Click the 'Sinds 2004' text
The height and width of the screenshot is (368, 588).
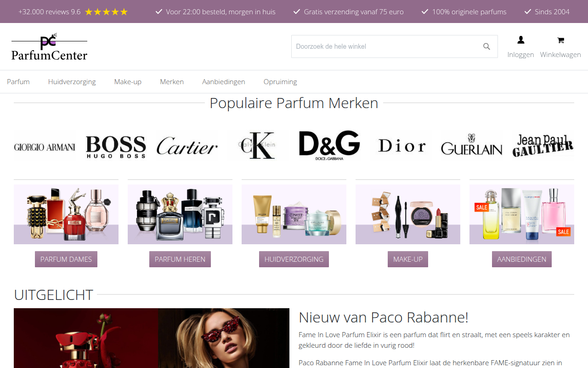click(552, 12)
